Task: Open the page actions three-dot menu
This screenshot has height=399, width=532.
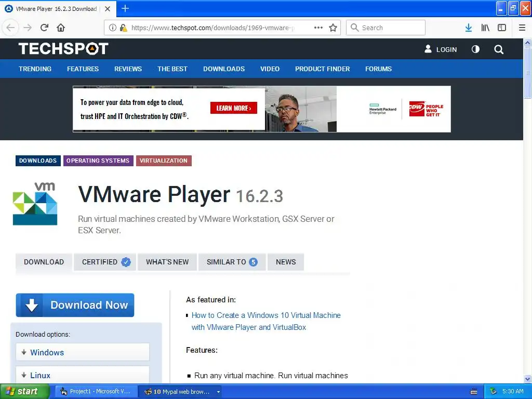Action: pos(318,28)
